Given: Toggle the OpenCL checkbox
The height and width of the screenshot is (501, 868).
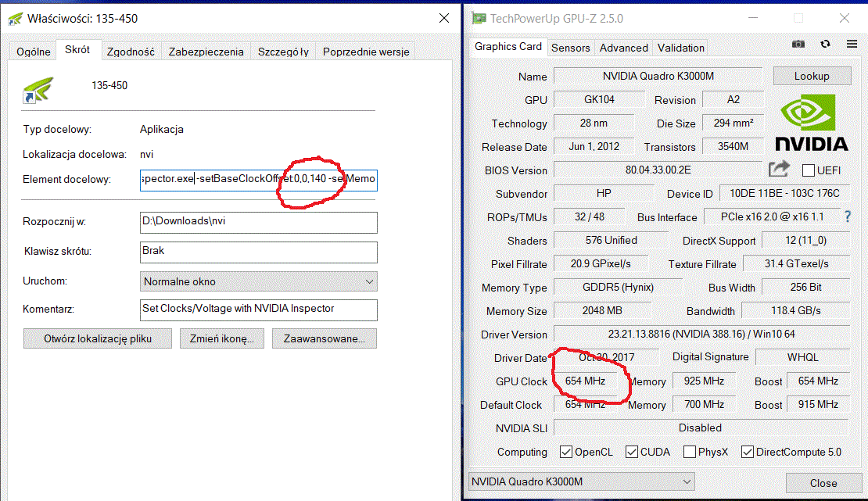Looking at the screenshot, I should tap(565, 452).
